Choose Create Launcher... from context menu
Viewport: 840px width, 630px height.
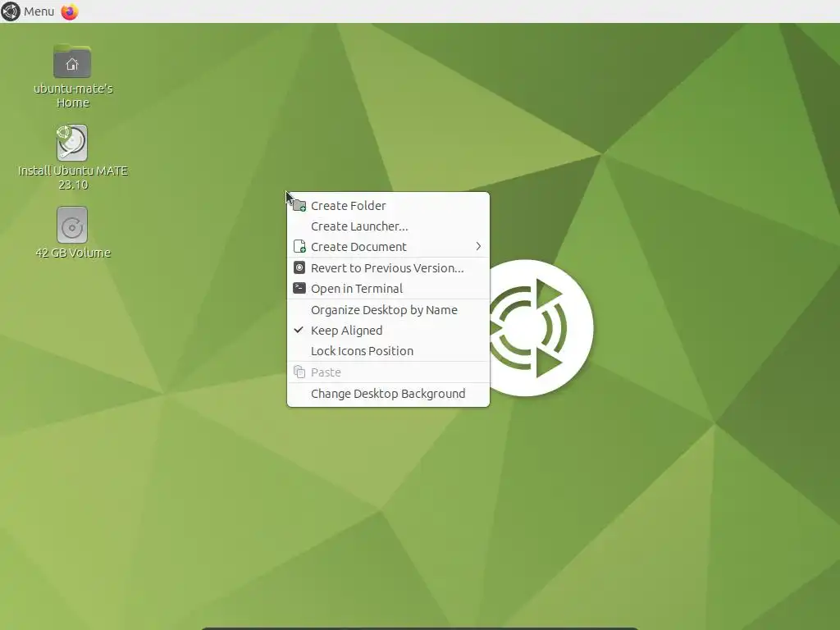pyautogui.click(x=388, y=226)
